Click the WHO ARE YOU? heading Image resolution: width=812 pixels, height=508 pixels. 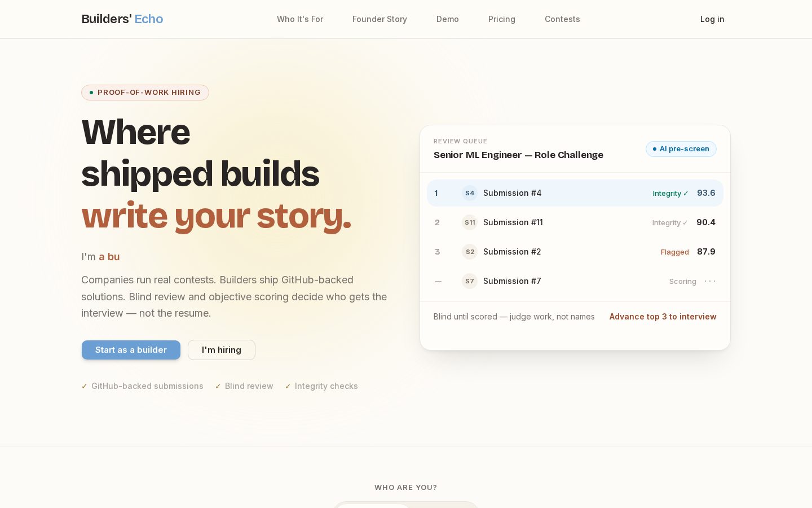[x=406, y=488]
